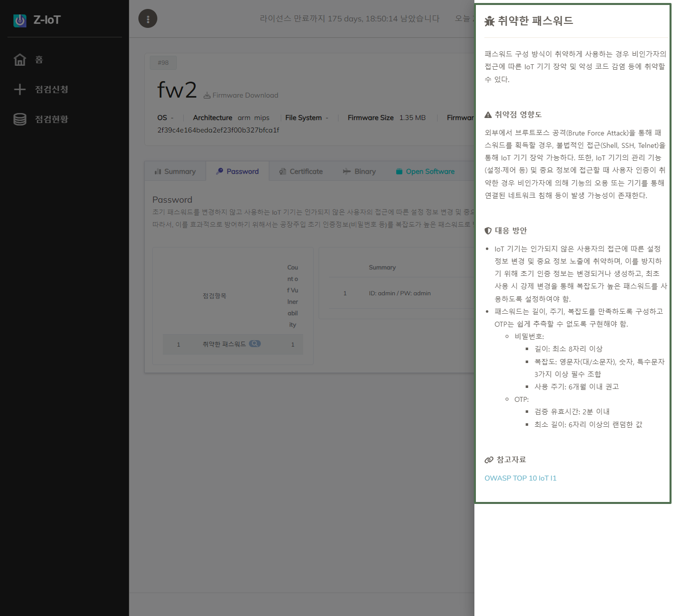The width and height of the screenshot is (678, 616).
Task: Click the ID: admin / PW: admin row
Action: (x=399, y=293)
